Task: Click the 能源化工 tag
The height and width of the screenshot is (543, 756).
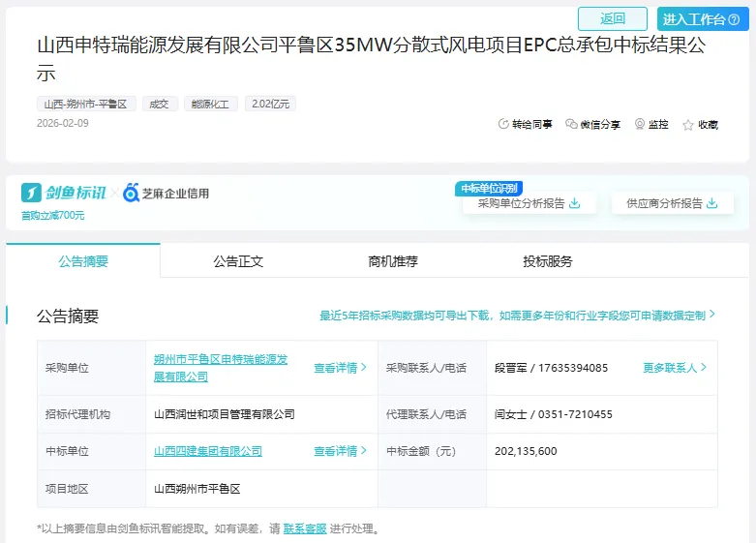Action: tap(210, 104)
